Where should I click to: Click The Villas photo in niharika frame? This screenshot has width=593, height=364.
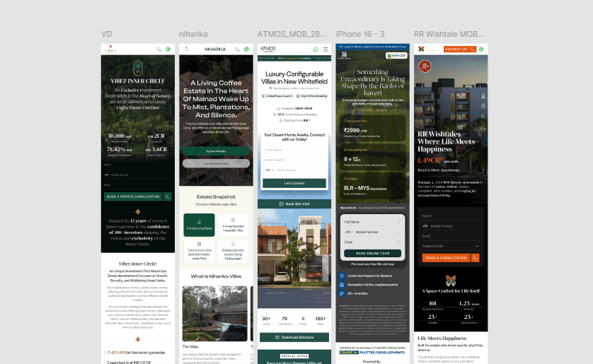(215, 313)
